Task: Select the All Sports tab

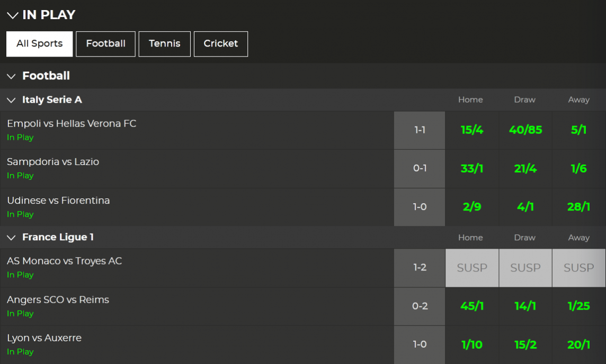Action: point(39,44)
